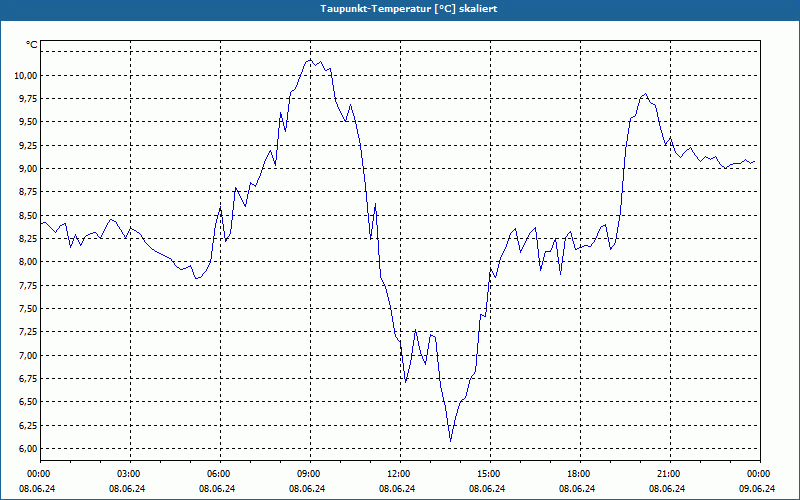800x500 pixels.
Task: Click the 7,00 y-axis value
Action: tap(27, 355)
